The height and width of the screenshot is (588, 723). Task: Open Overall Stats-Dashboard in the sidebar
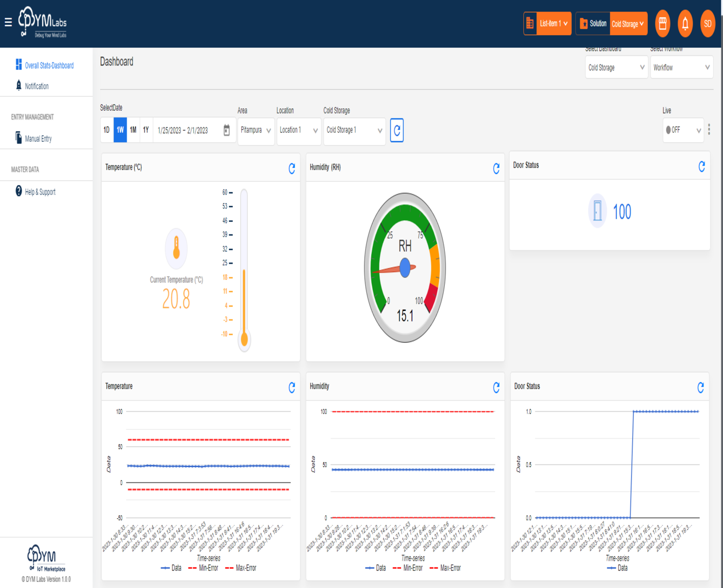49,66
